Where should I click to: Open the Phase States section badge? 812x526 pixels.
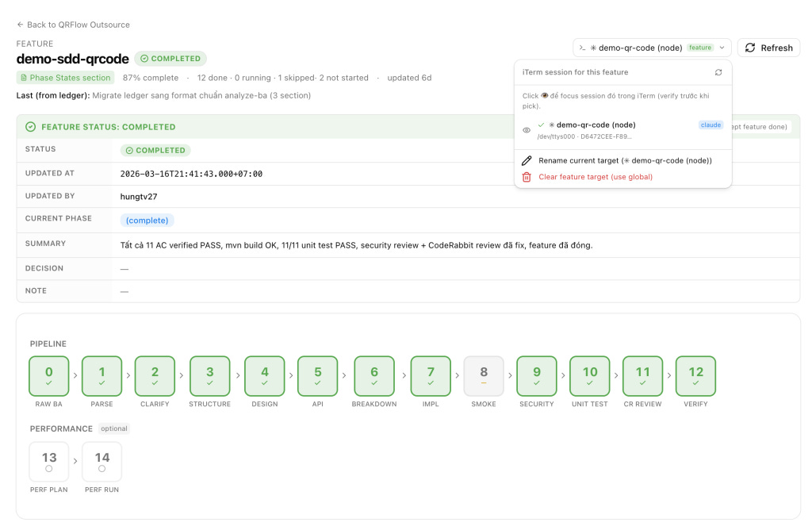tap(65, 78)
